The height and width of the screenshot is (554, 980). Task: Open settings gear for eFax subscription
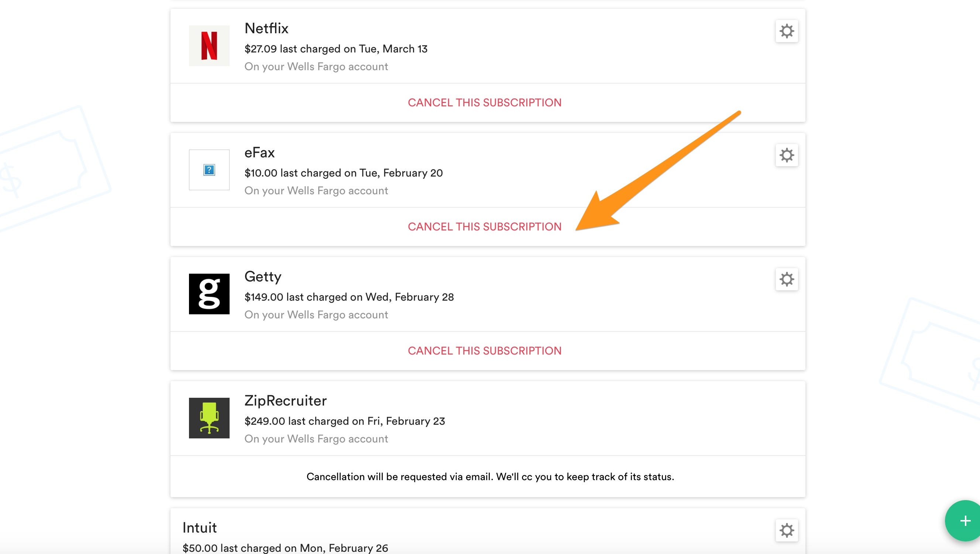(787, 155)
